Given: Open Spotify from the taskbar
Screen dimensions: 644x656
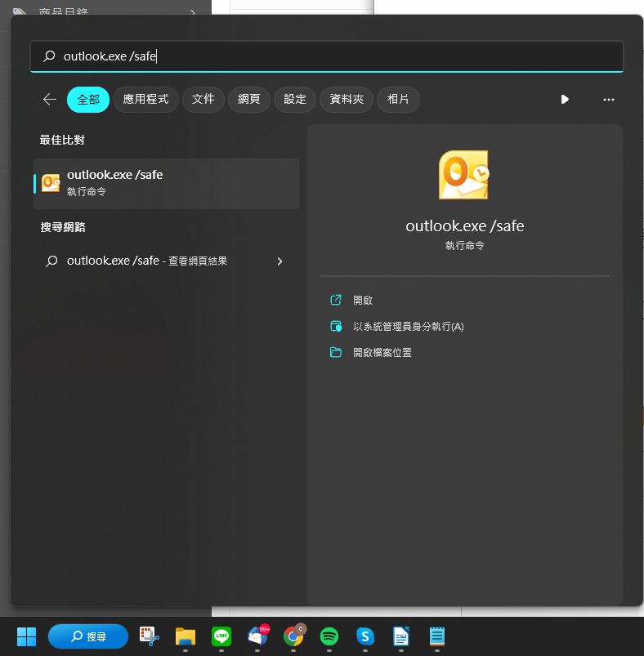Looking at the screenshot, I should (329, 636).
